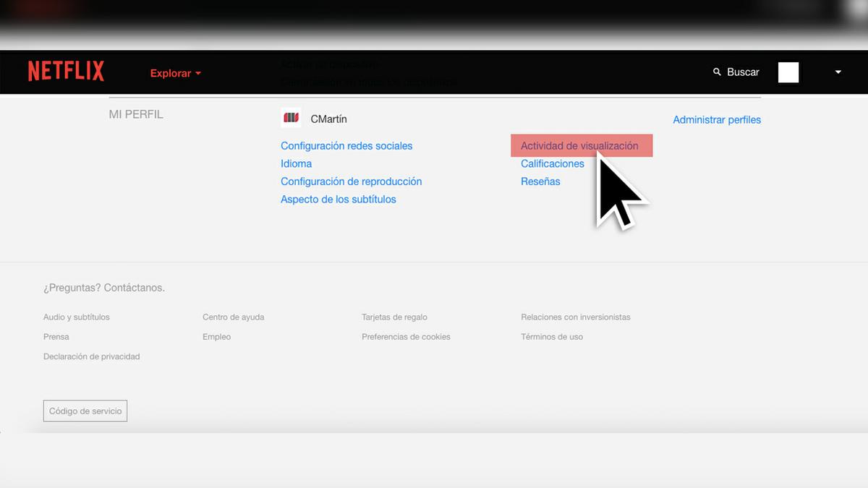Open Declaración de privacidad
This screenshot has height=488, width=868.
coord(91,356)
